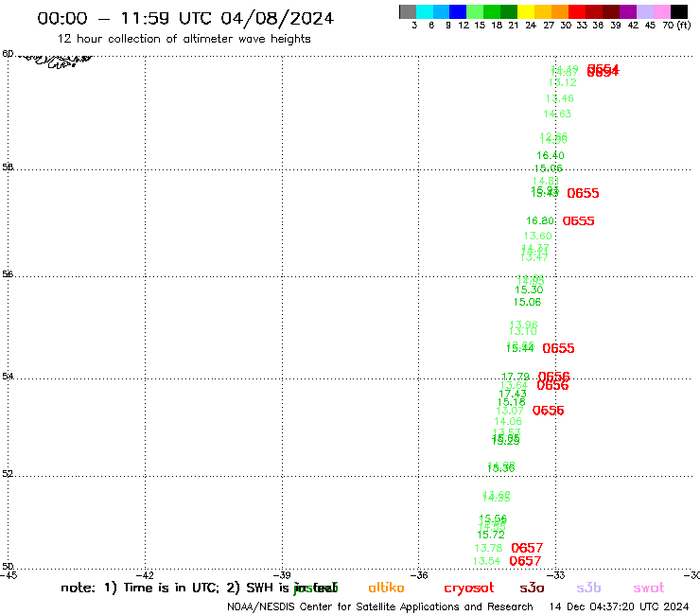This screenshot has width=700, height=615.
Task: Click the gray swatch in the color scale
Action: tap(408, 11)
